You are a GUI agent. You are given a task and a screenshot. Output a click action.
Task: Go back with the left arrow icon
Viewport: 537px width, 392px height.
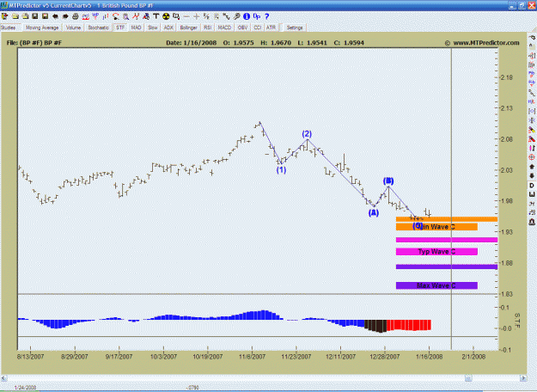(x=55, y=16)
